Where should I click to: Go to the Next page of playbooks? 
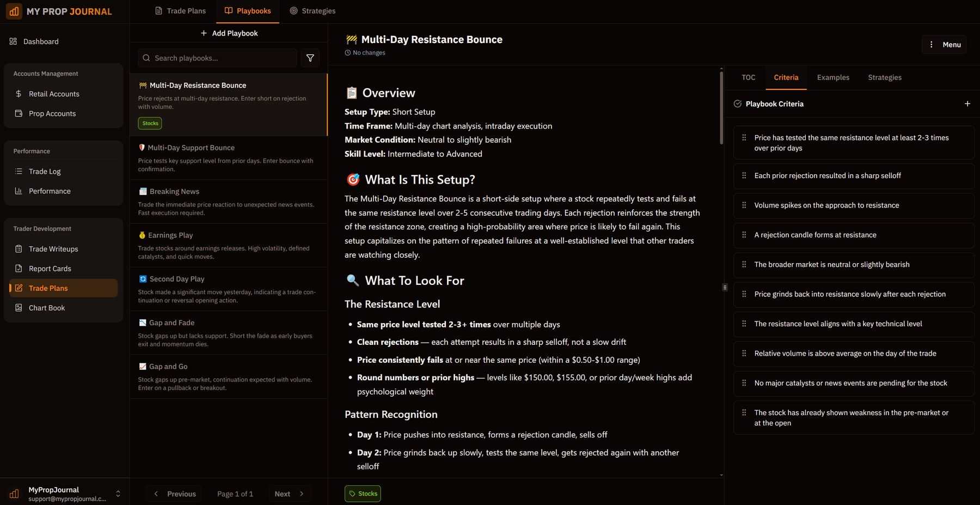coord(290,494)
